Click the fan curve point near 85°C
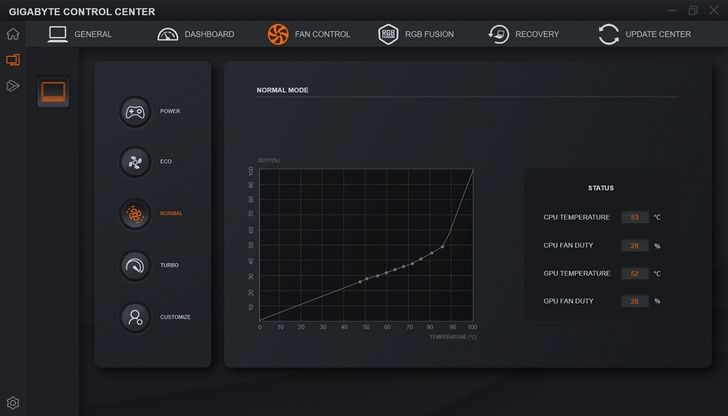Viewport: 728px width, 416px height. coord(443,246)
